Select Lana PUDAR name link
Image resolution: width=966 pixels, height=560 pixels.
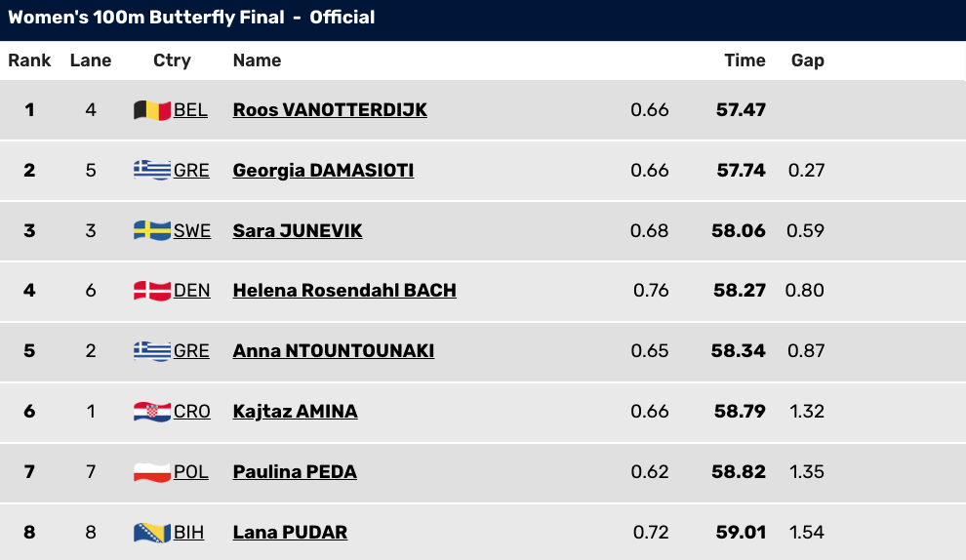pos(290,533)
